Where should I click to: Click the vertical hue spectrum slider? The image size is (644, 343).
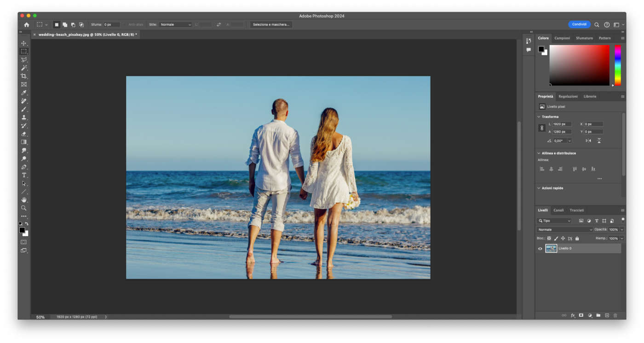pyautogui.click(x=618, y=64)
